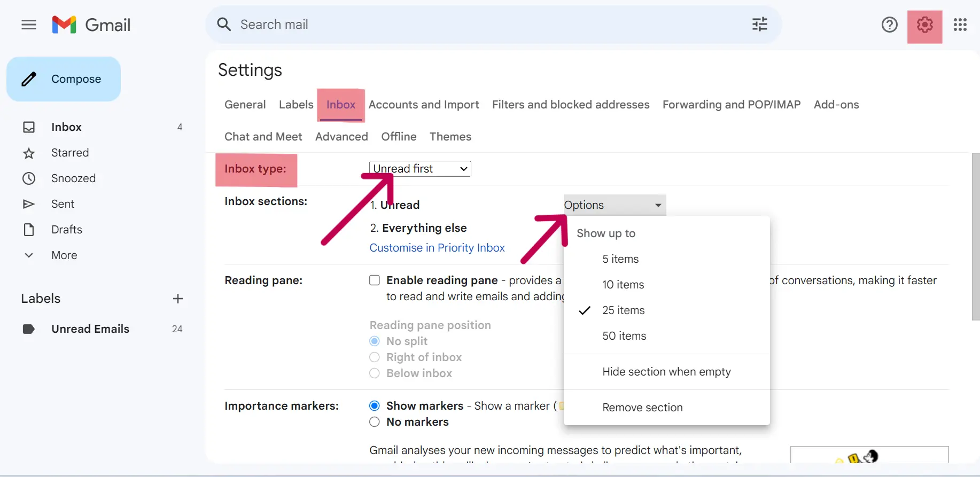Switch to the Filters and blocked addresses tab
Image resolution: width=980 pixels, height=477 pixels.
point(570,105)
